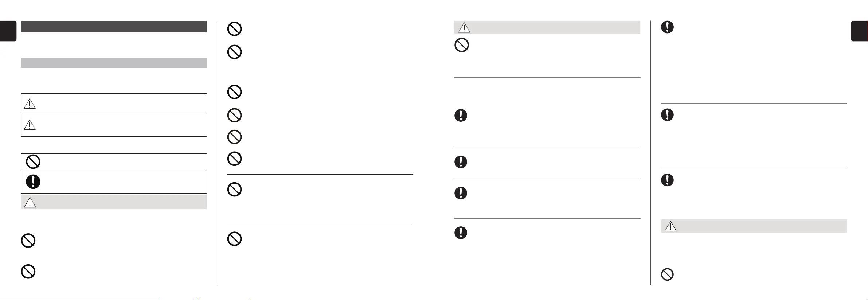Select the last exclamation icon in the fourth column
Screen dimensions: 868x300
[x=667, y=180]
